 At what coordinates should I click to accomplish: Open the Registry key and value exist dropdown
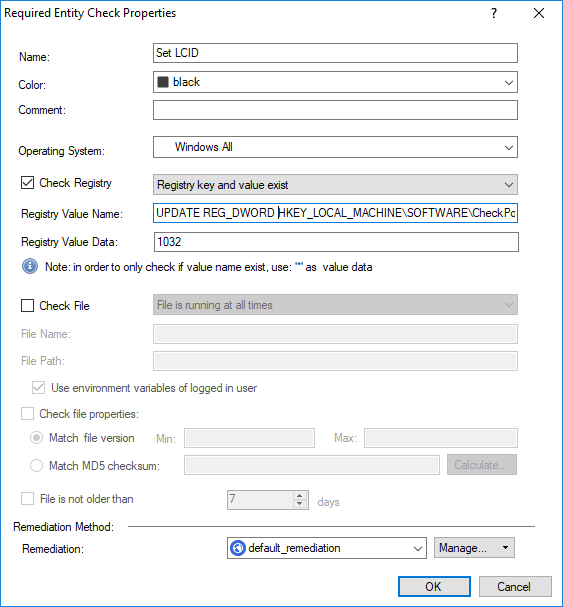click(x=335, y=185)
